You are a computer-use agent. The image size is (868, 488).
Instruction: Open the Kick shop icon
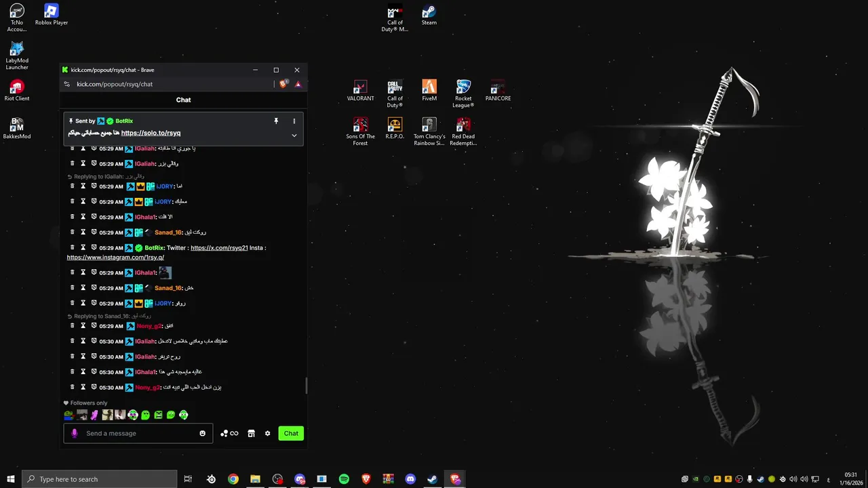pyautogui.click(x=251, y=433)
